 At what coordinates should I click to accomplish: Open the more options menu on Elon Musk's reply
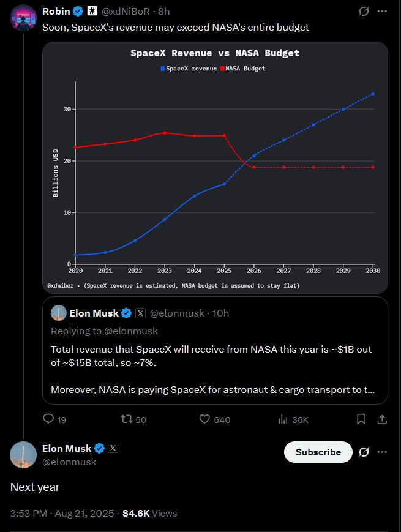click(382, 452)
